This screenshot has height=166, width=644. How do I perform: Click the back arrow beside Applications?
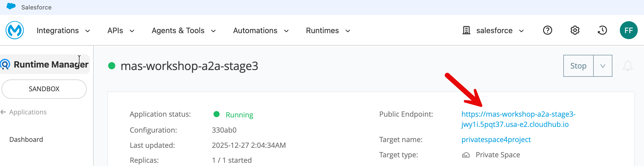point(3,112)
